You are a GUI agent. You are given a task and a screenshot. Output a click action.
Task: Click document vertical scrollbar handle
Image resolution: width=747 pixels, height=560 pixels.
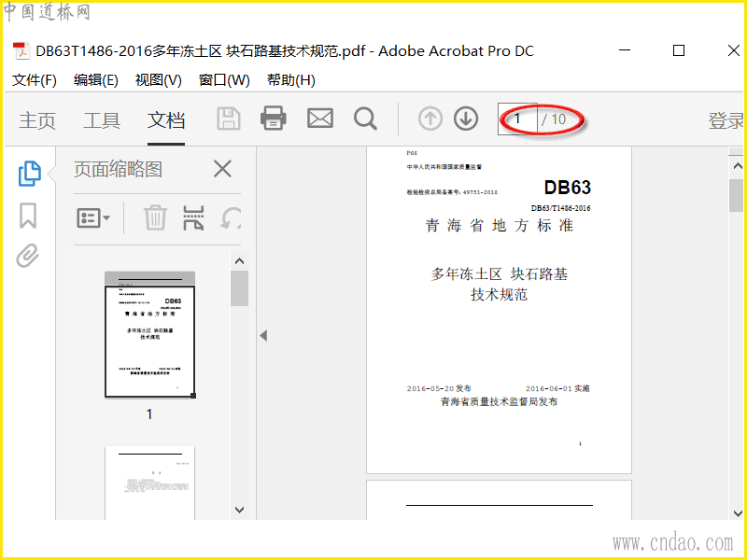point(737,195)
